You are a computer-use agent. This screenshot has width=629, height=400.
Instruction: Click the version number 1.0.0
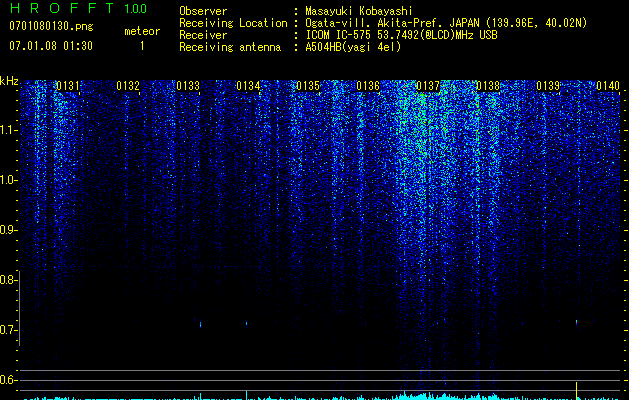pos(135,8)
